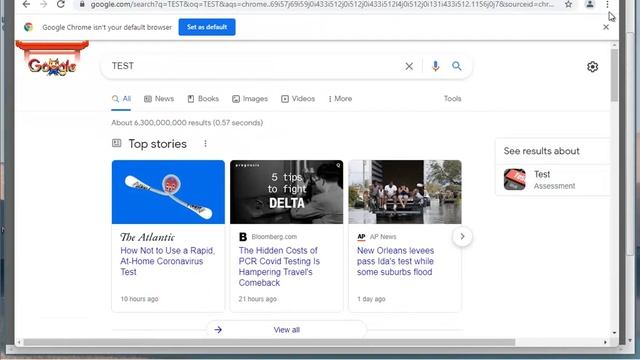Click the '21 hours ago' timestamp
The height and width of the screenshot is (360, 640).
click(258, 299)
